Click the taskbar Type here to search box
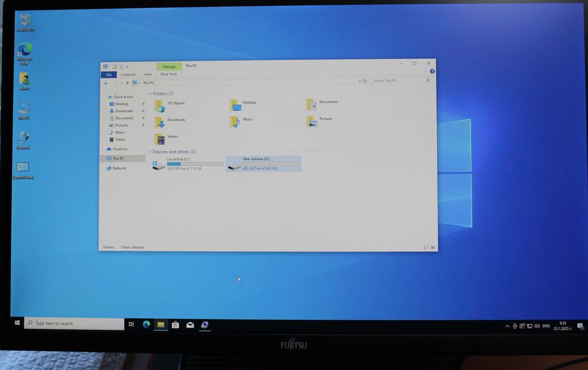The width and height of the screenshot is (588, 370). [74, 324]
